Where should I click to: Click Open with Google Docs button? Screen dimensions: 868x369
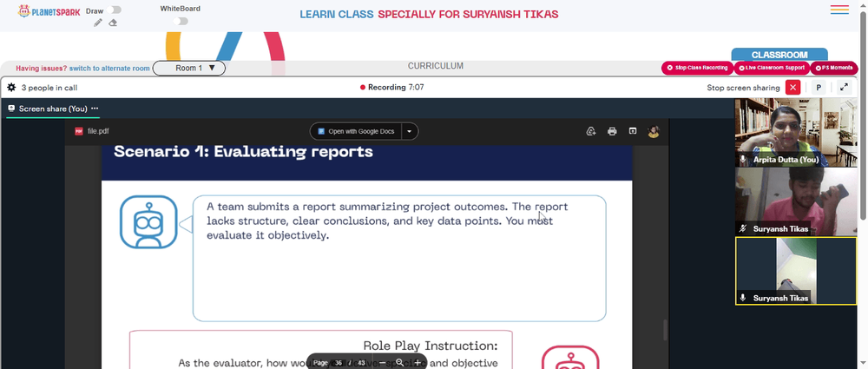355,131
